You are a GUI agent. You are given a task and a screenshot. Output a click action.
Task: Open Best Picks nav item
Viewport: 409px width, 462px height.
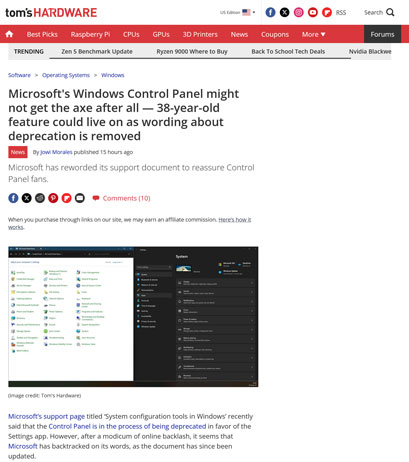pos(42,34)
